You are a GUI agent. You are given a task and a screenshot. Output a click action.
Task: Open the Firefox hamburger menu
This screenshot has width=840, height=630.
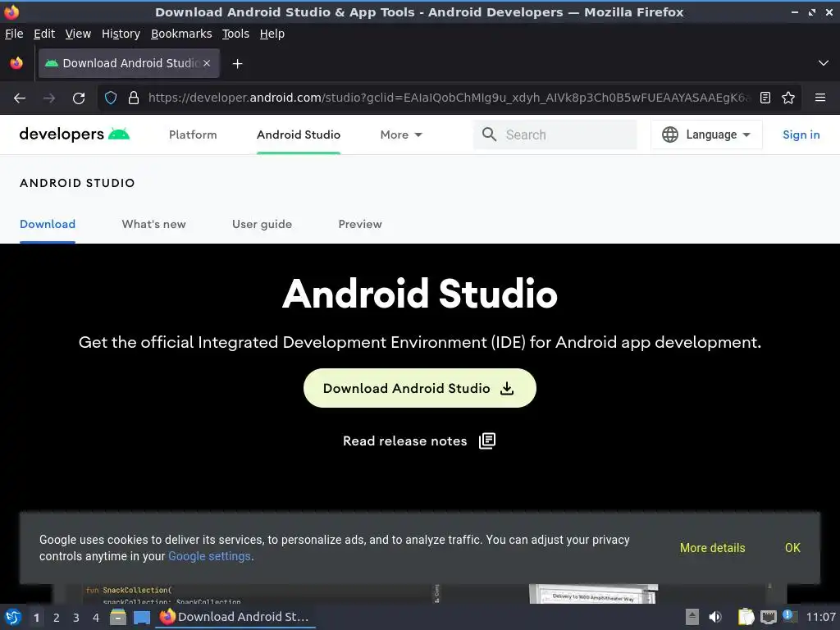(x=820, y=98)
